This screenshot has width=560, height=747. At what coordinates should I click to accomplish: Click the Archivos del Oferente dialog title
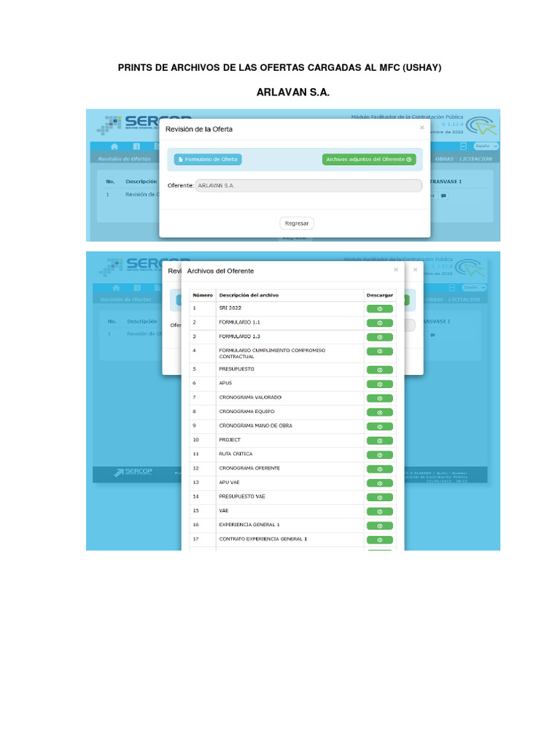point(220,271)
